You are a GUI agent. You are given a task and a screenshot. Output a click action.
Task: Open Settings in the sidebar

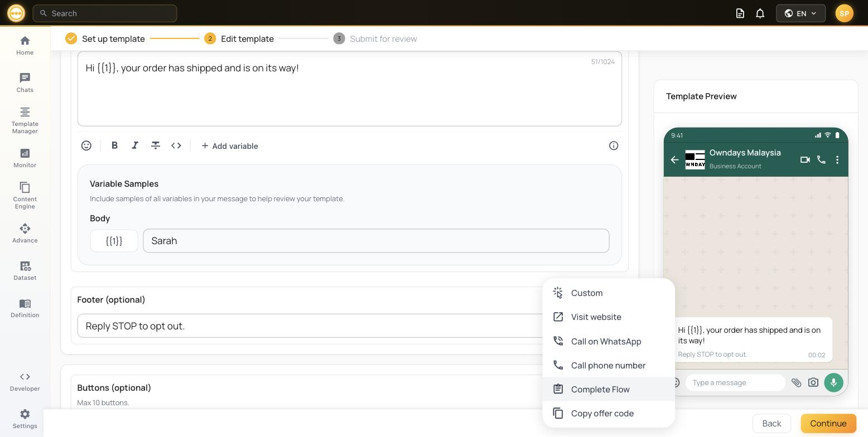click(25, 419)
